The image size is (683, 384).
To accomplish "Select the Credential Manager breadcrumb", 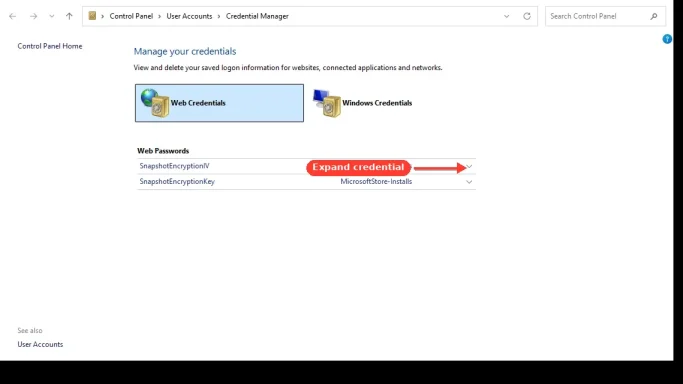I will 257,16.
